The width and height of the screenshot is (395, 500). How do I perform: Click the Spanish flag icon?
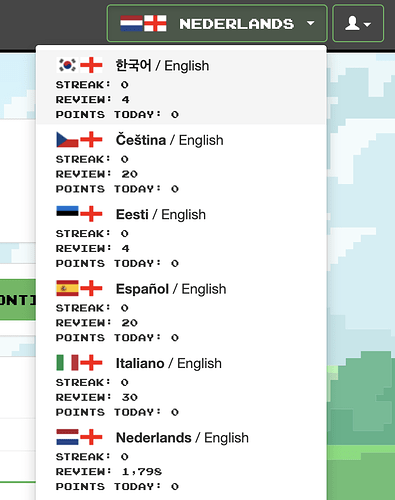click(x=67, y=288)
